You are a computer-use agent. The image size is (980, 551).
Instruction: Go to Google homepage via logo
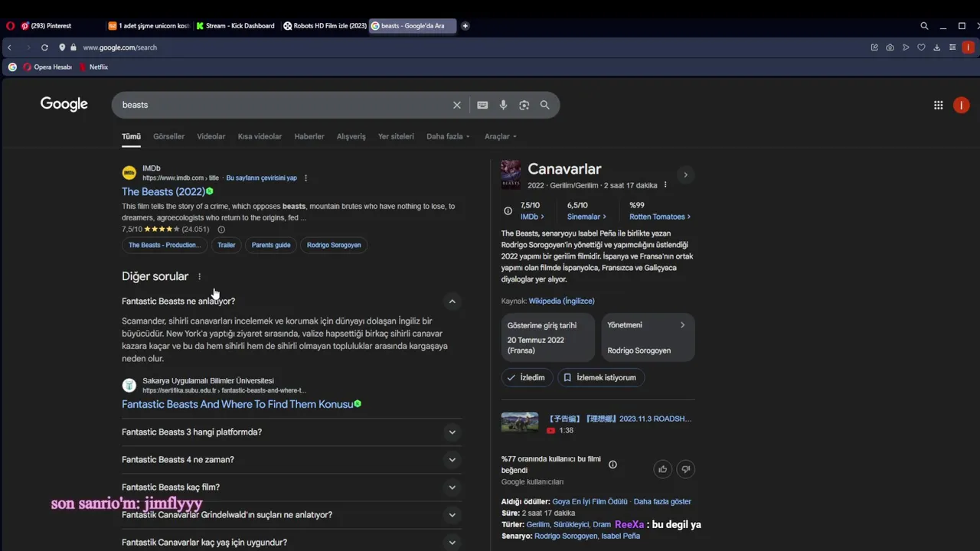click(x=64, y=105)
